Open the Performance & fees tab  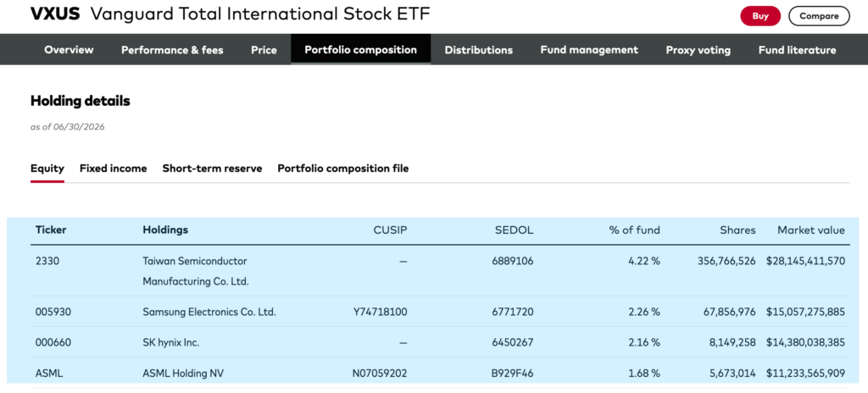pos(172,50)
